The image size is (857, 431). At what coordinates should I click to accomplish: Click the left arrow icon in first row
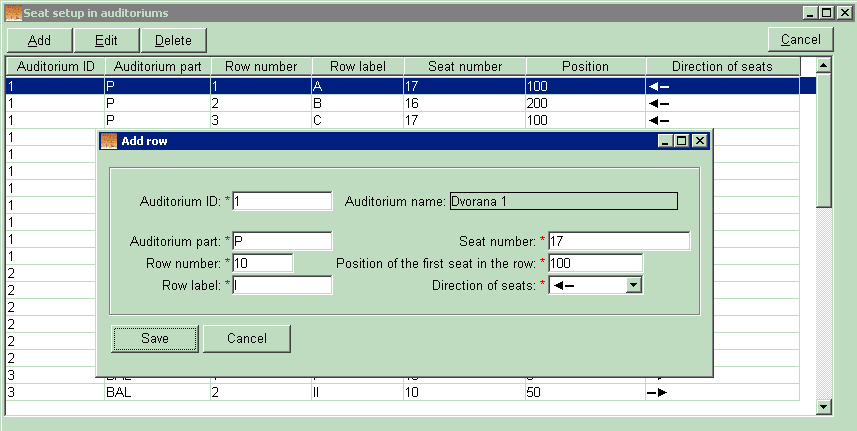click(658, 87)
